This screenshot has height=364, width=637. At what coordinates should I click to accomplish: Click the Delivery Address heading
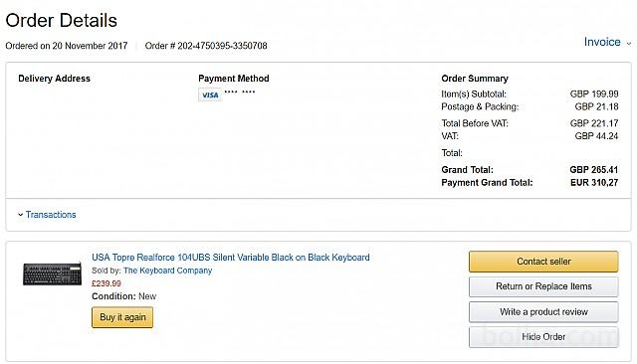pos(54,79)
